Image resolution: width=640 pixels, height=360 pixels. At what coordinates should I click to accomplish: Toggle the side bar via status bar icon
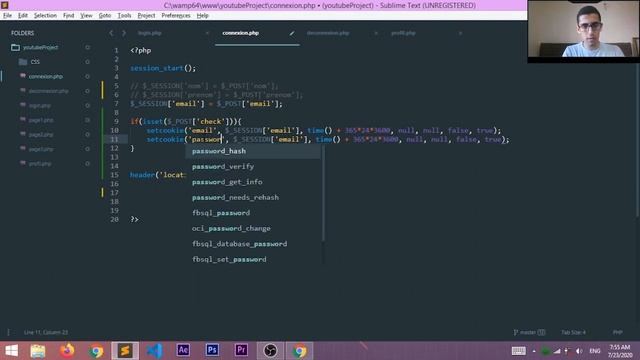(x=8, y=332)
